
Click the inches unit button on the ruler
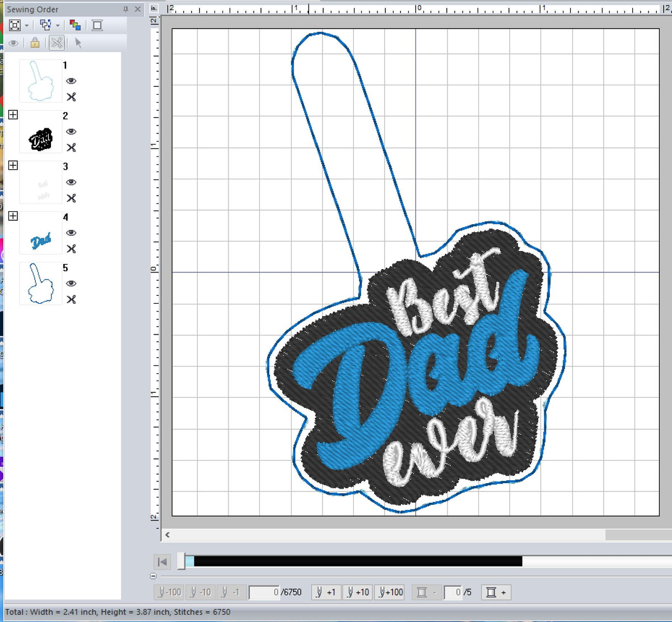pos(154,8)
